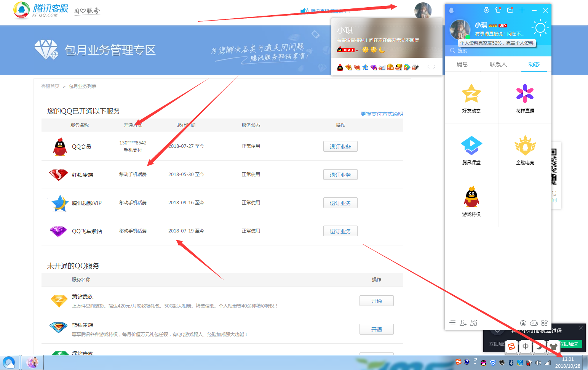This screenshot has width=588, height=370.
Task: Open Sogou input icon in system tray
Action: pos(459,362)
